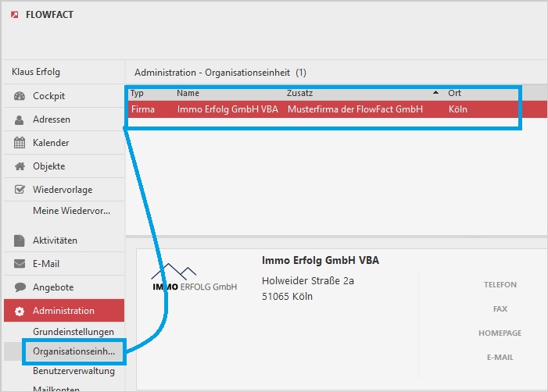The image size is (548, 392).
Task: Click the 51065 Köln address line
Action: point(287,297)
